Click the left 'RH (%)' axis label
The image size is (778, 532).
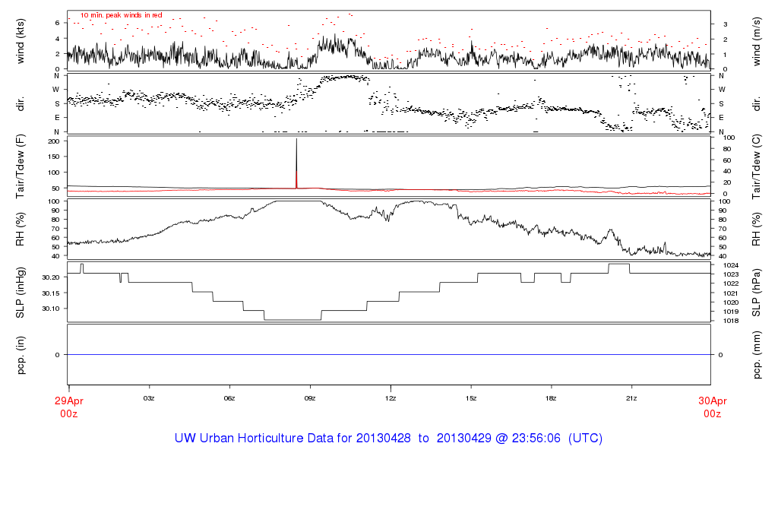(21, 229)
